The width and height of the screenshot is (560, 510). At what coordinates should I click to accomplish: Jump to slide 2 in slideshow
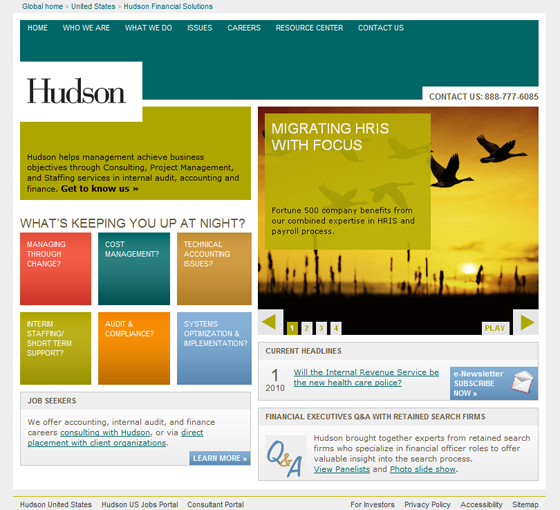pyautogui.click(x=306, y=328)
